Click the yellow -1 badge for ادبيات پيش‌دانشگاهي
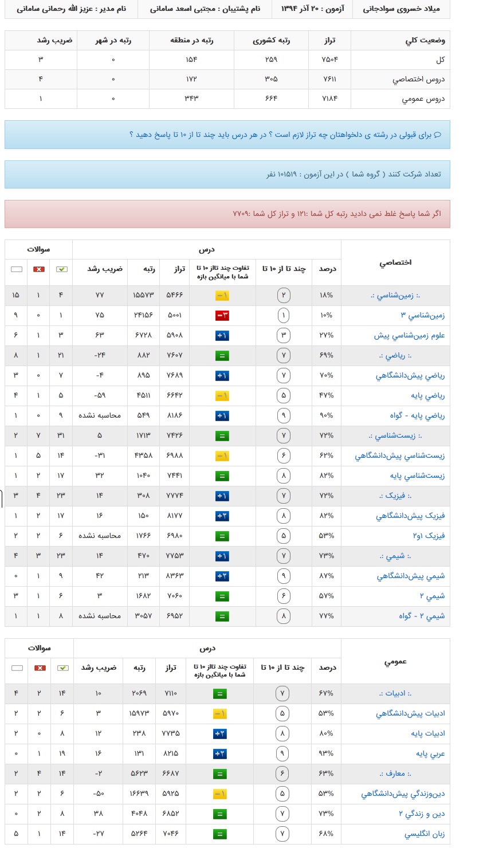This screenshot has height=868, width=491. [x=220, y=713]
